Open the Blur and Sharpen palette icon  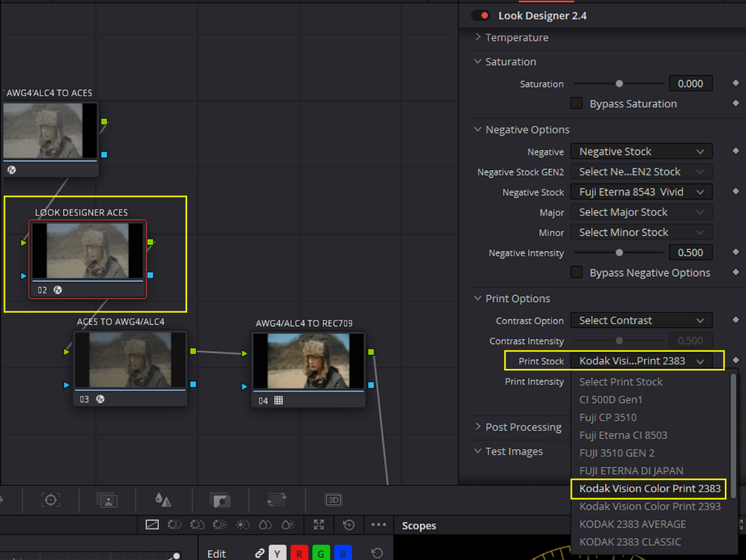point(163,500)
